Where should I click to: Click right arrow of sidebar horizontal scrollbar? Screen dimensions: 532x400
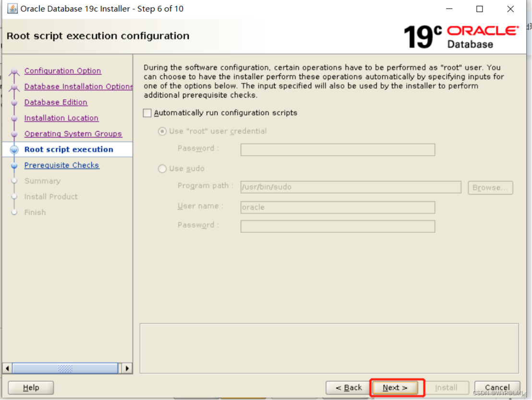click(x=127, y=368)
